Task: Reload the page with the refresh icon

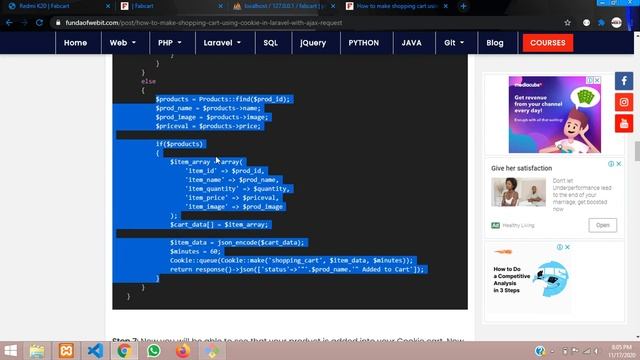Action: click(x=39, y=23)
